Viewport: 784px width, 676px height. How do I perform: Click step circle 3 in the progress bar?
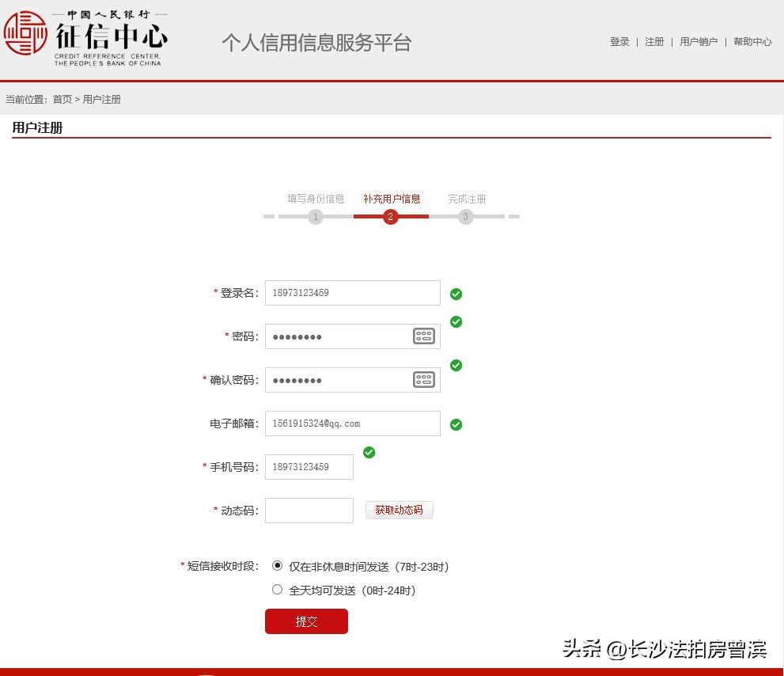click(x=465, y=216)
